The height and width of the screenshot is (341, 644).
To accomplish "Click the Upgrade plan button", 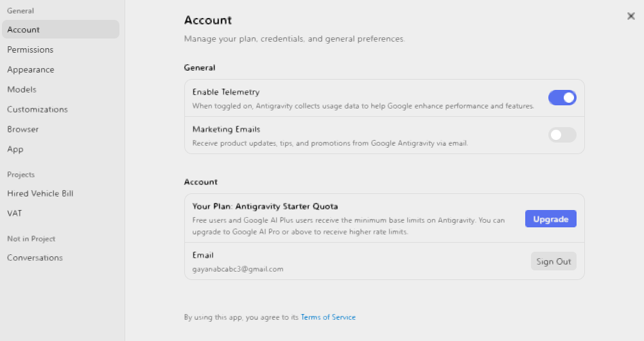I will [551, 219].
